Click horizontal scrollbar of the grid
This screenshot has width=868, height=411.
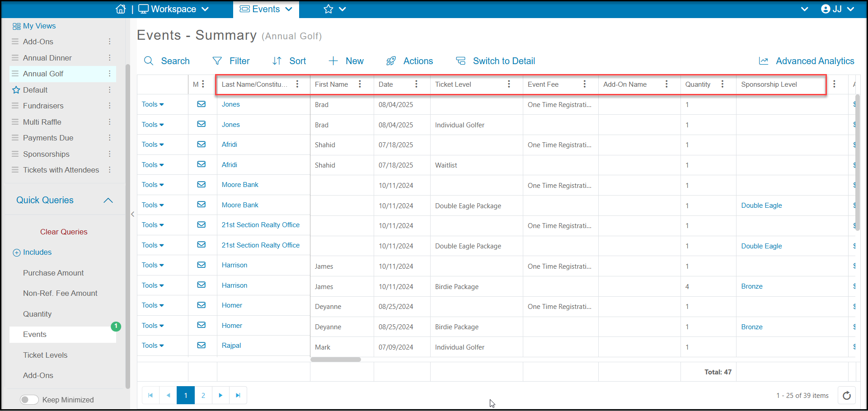point(336,360)
